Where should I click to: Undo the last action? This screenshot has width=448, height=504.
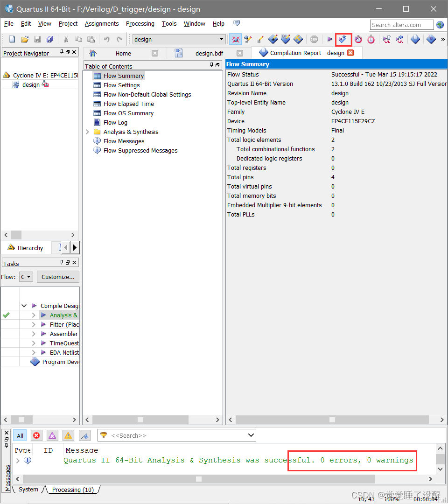tap(107, 39)
